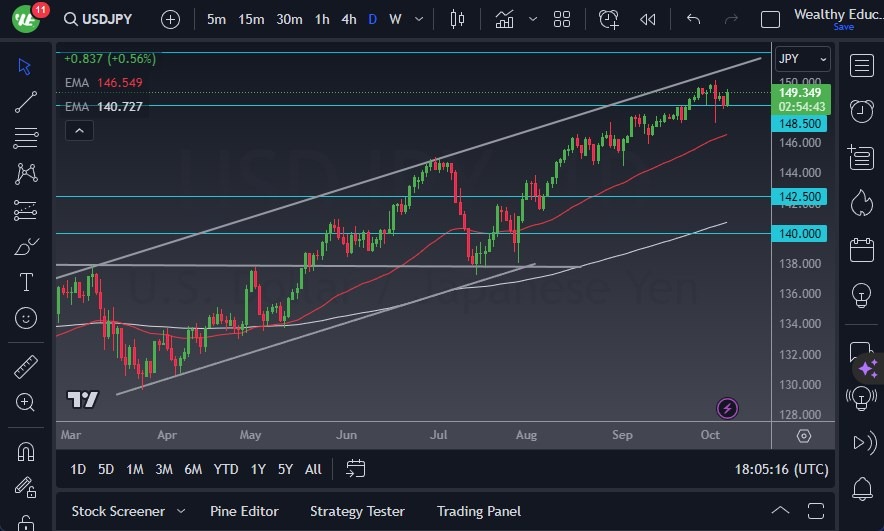Open the time interval dropdown arrow

pyautogui.click(x=421, y=19)
